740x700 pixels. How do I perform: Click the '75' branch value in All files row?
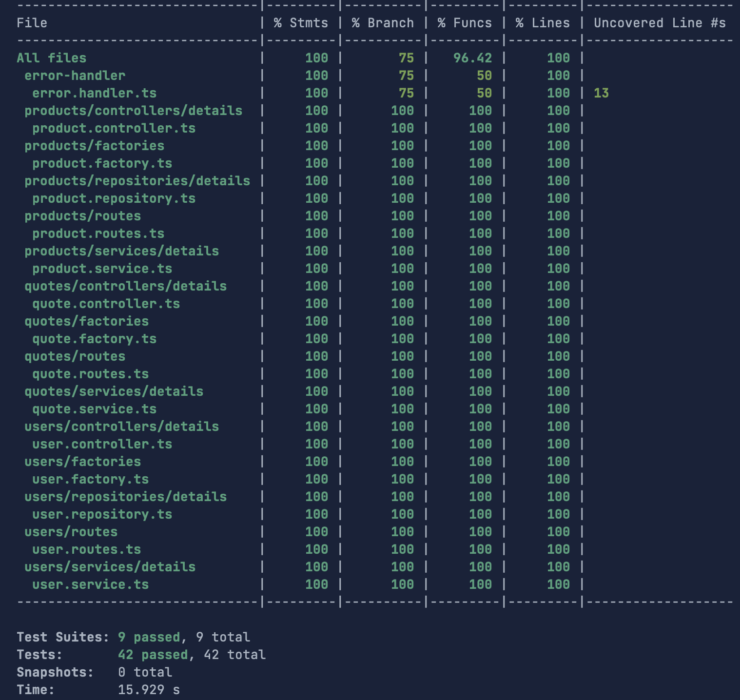[x=406, y=58]
